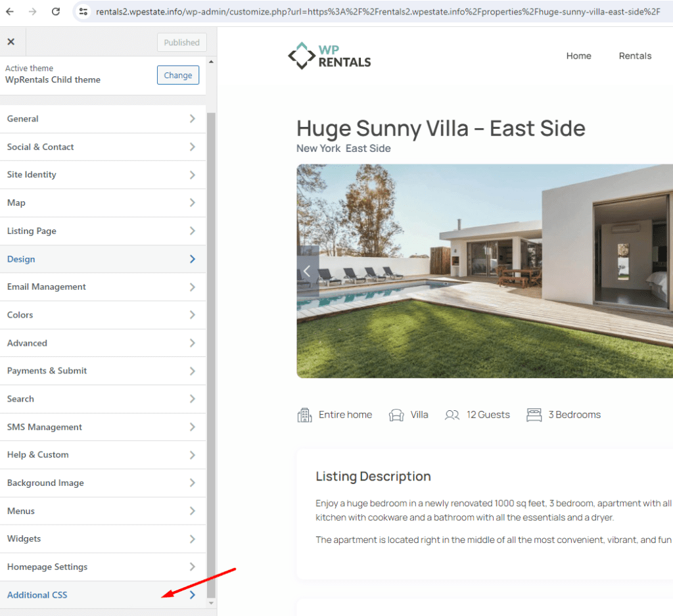
Task: Click the Published button
Action: tap(182, 43)
